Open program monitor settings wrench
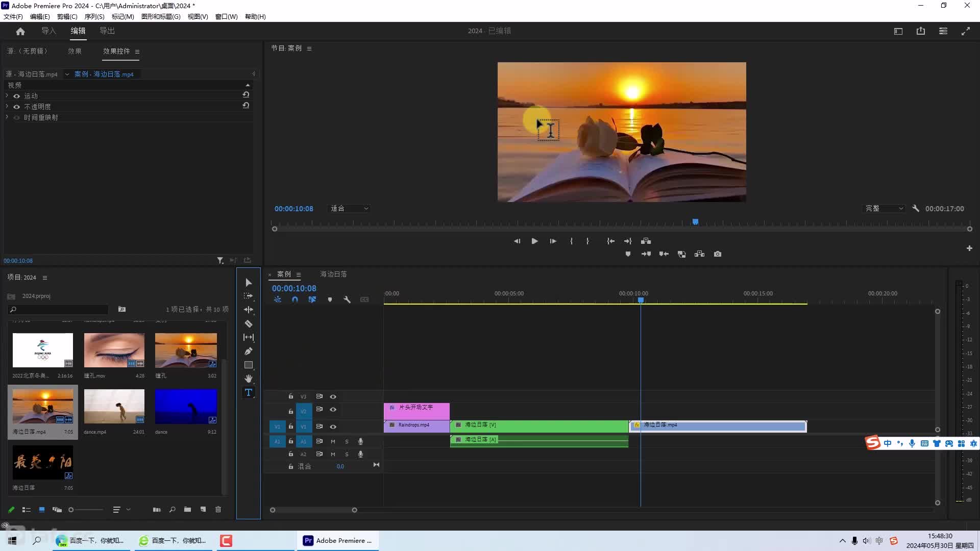The height and width of the screenshot is (551, 980). click(916, 209)
